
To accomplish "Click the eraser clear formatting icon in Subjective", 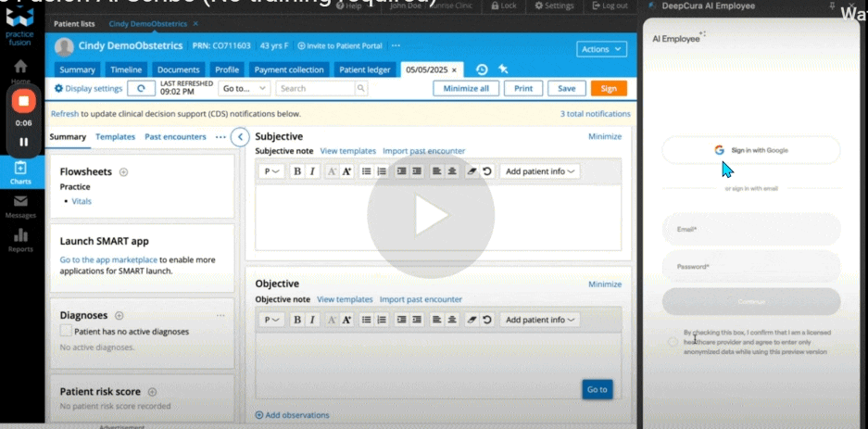I will pos(472,171).
